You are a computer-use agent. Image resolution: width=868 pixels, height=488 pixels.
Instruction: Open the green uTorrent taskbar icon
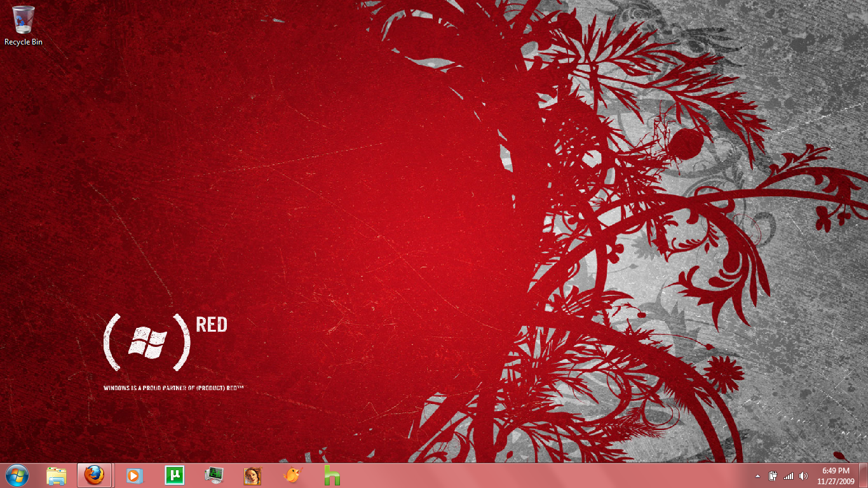(x=174, y=475)
